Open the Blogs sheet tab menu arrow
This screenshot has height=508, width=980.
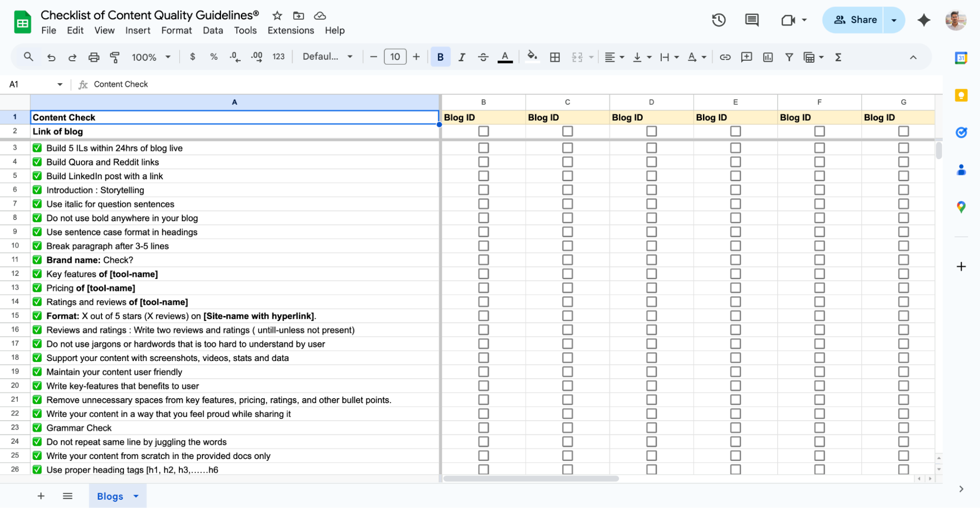point(136,496)
